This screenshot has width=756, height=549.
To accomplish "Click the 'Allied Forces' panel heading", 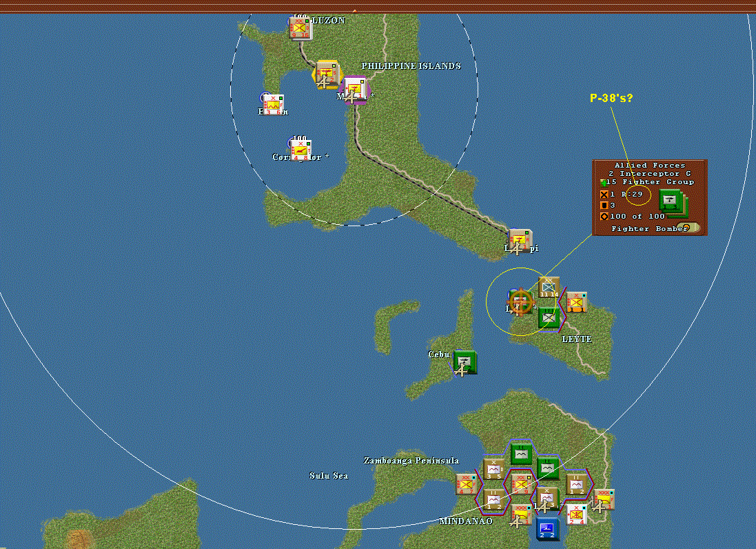I will pos(649,165).
